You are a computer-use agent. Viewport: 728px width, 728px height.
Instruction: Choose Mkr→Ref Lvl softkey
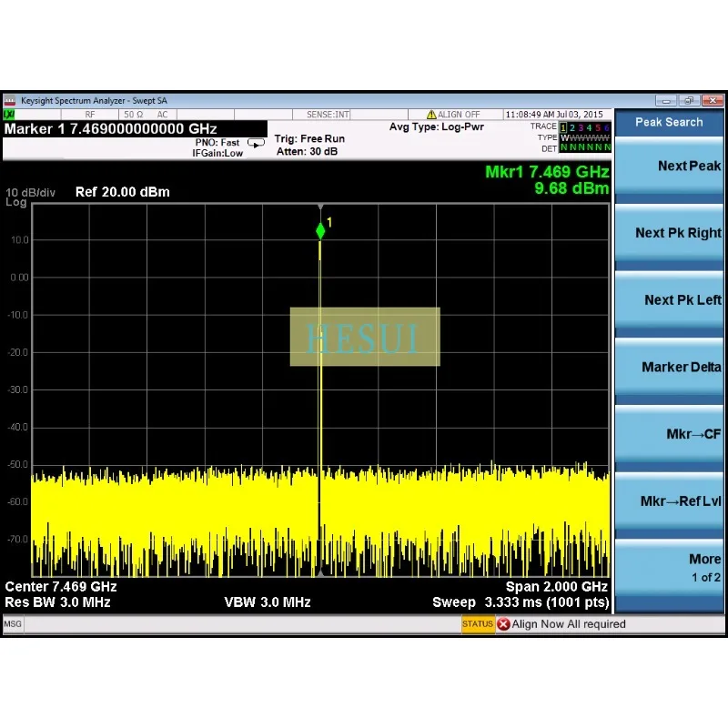click(x=669, y=501)
